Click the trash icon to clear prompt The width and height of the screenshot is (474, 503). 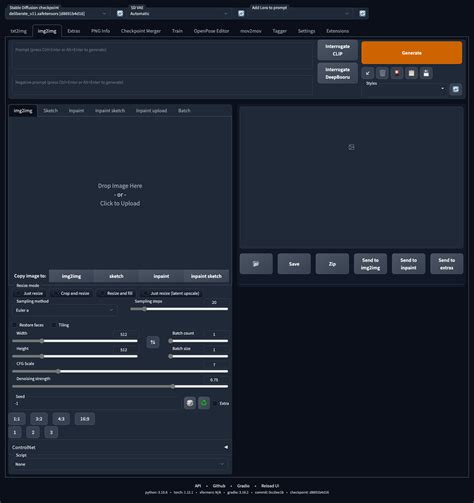(382, 73)
